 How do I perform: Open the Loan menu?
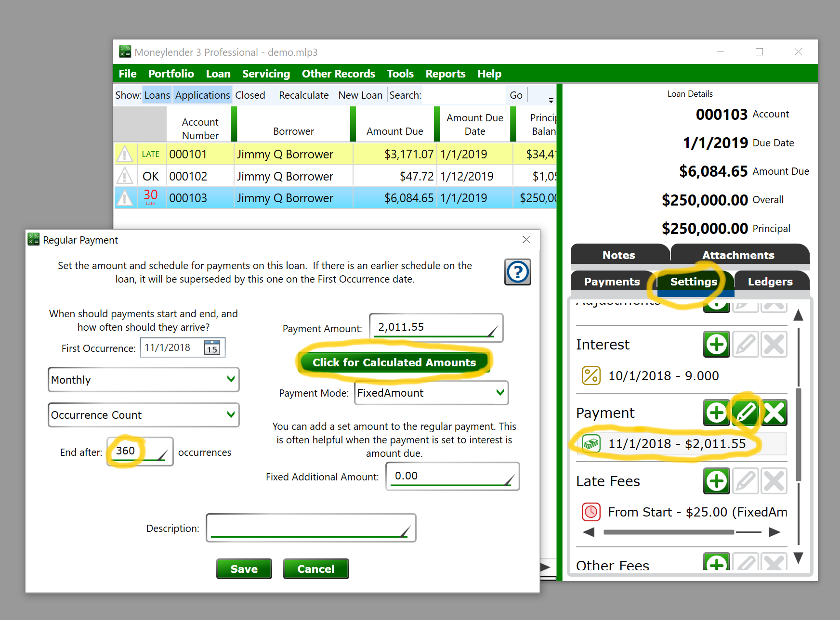pyautogui.click(x=218, y=74)
